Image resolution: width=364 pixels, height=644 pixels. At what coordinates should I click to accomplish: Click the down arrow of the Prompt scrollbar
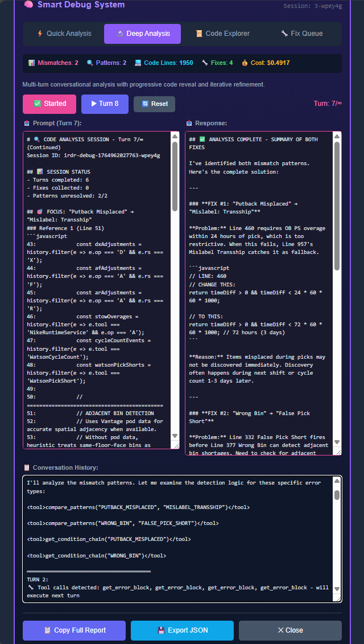coord(175,436)
